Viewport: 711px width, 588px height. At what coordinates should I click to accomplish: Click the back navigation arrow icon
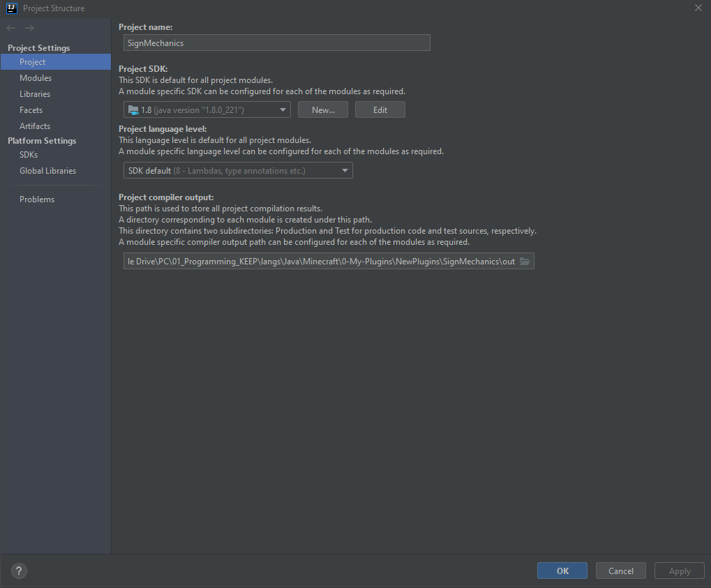[x=11, y=28]
